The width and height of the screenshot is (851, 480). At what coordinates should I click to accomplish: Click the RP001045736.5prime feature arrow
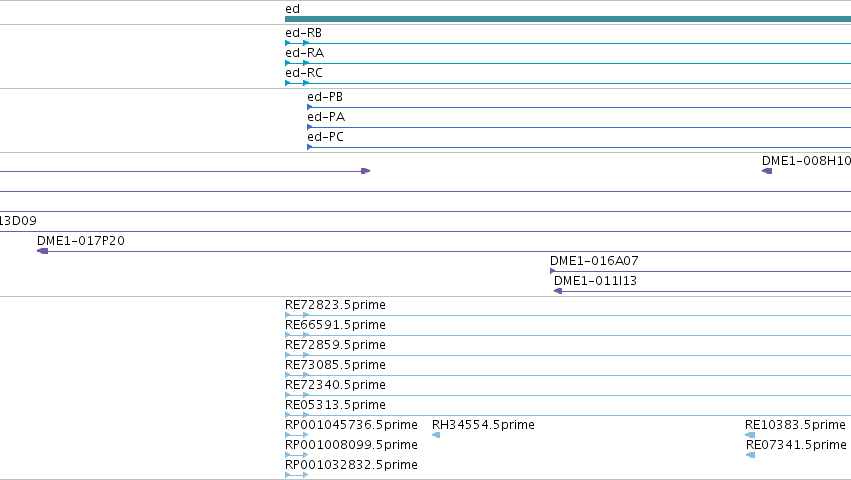296,435
